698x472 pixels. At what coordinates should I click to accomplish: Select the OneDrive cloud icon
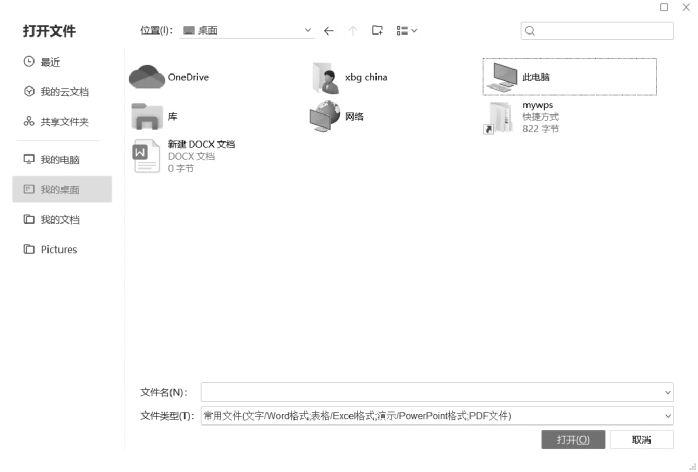coord(147,77)
